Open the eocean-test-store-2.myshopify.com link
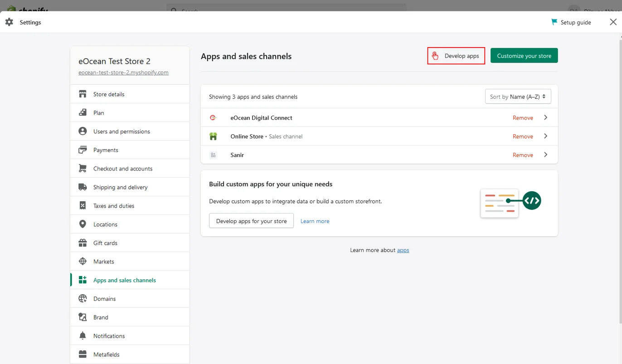This screenshot has width=622, height=364. tap(123, 73)
